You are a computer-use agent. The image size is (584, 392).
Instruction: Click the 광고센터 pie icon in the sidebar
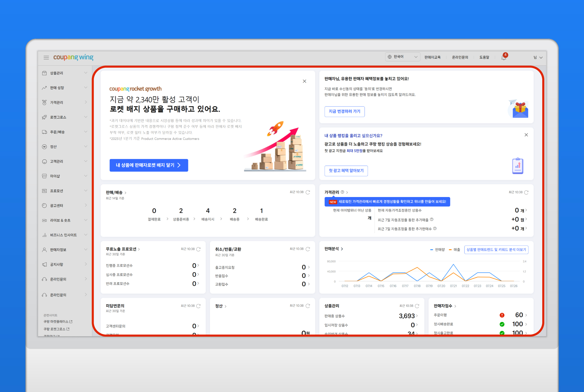click(x=44, y=205)
